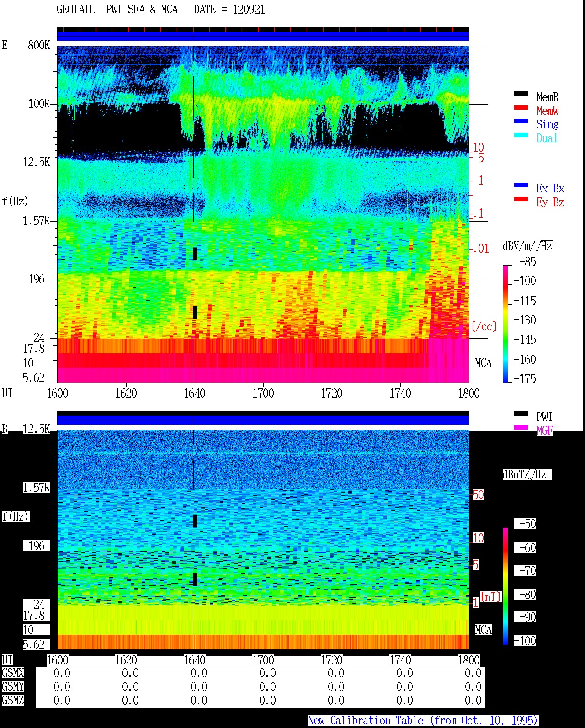Click the "DATE = 120921" header text
The width and height of the screenshot is (585, 728).
coord(229,10)
